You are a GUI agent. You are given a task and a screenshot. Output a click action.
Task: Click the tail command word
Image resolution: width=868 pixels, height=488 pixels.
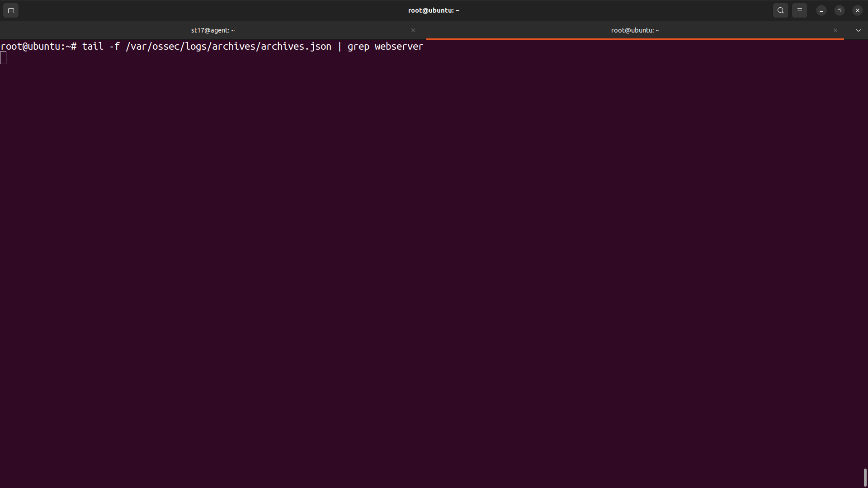pos(93,47)
